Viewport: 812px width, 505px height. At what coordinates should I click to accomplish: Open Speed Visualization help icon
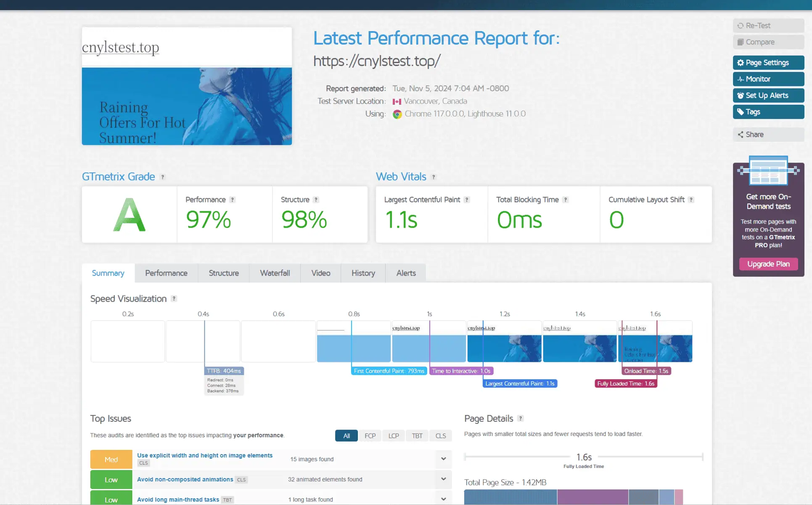pos(174,299)
